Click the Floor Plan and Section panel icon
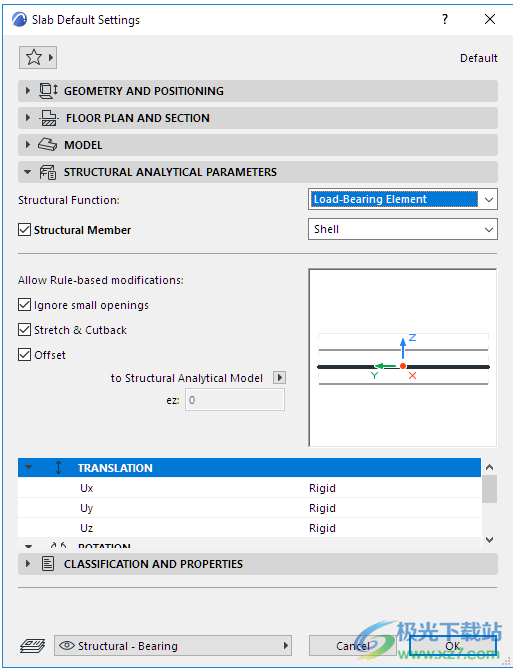The width and height of the screenshot is (513, 670). (x=49, y=118)
